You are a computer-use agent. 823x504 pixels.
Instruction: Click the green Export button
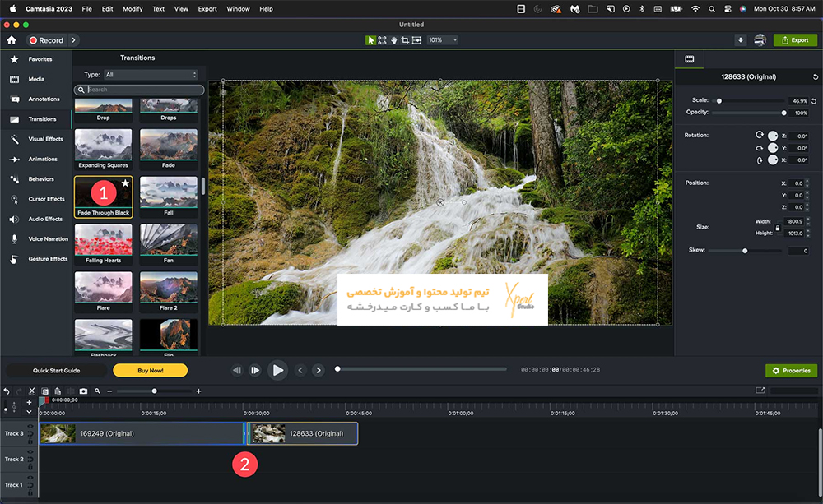coord(795,40)
